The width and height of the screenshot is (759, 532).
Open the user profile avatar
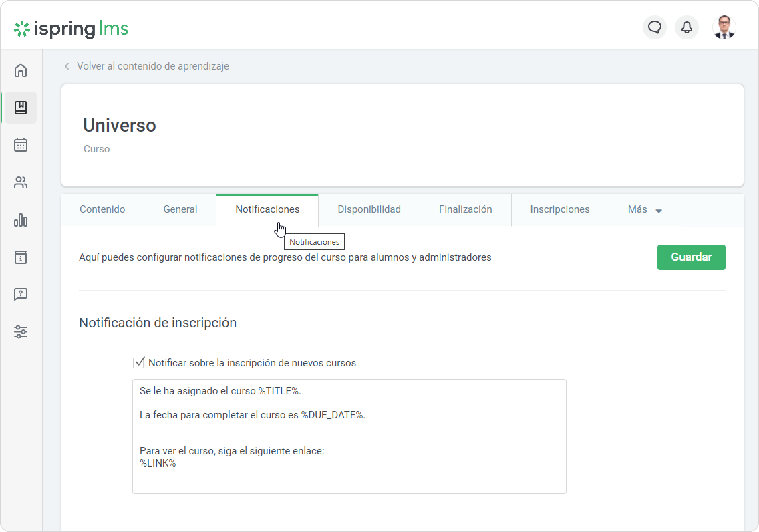coord(724,27)
